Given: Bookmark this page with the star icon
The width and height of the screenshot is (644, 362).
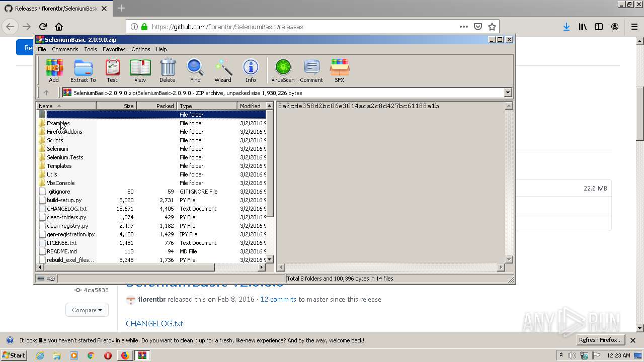Looking at the screenshot, I should click(492, 27).
